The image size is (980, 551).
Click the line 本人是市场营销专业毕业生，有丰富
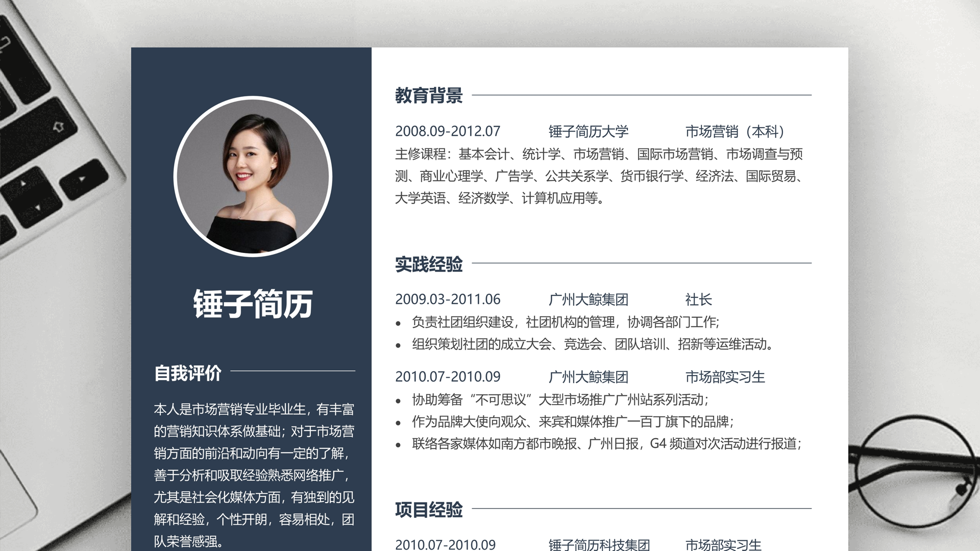254,409
